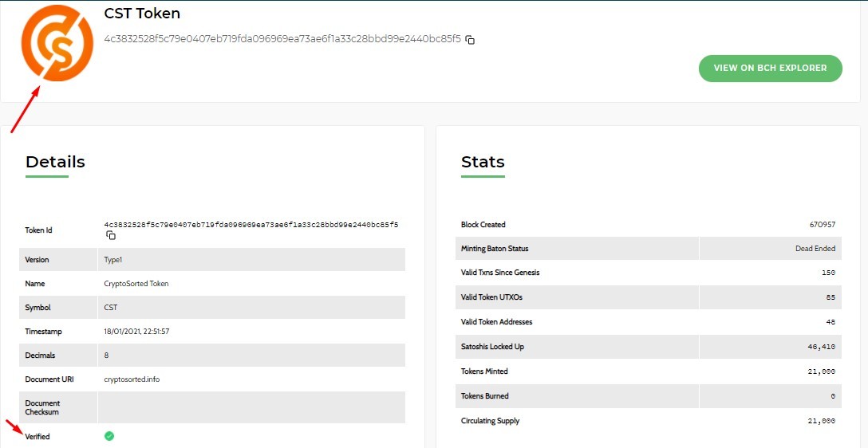Viewport: 868px width, 448px height.
Task: Click the Stats section heading
Action: pos(483,162)
